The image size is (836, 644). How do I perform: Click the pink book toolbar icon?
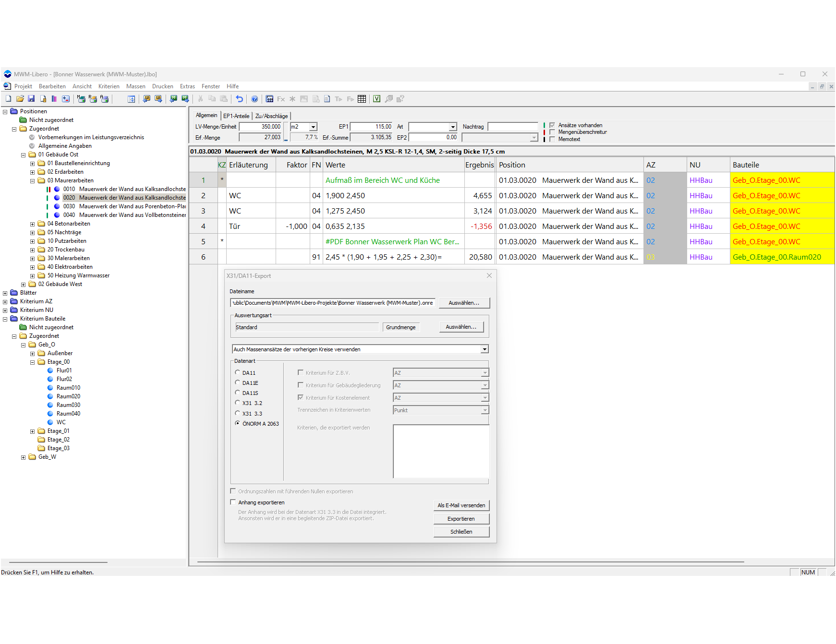tap(54, 99)
